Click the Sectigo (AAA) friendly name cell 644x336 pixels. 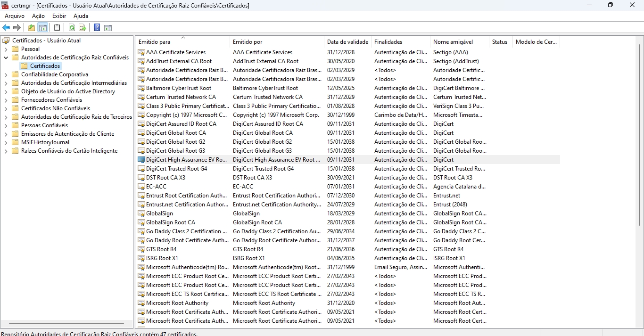click(451, 52)
